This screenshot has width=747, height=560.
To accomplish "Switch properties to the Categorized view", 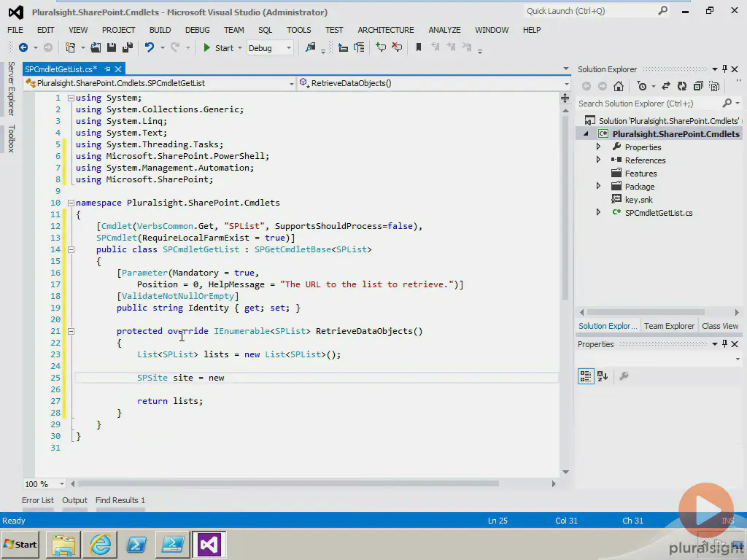I will [586, 376].
